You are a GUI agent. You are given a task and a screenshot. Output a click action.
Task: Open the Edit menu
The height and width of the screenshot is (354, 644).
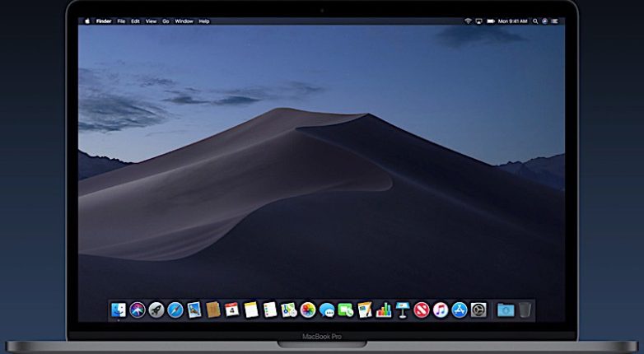pos(136,21)
